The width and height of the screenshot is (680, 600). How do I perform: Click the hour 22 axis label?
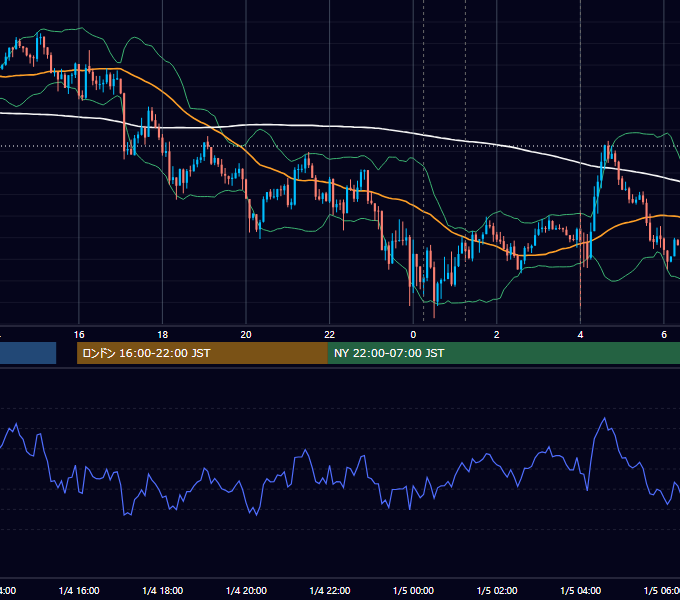click(x=330, y=335)
